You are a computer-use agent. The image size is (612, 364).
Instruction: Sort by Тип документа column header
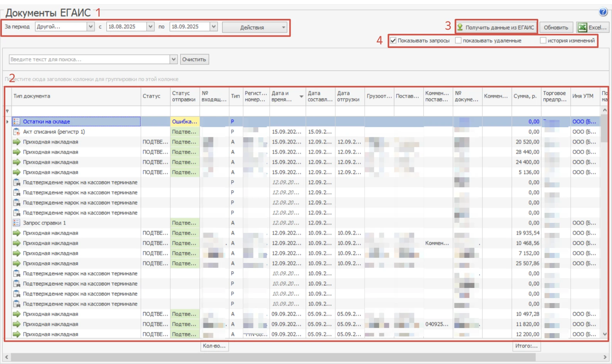coord(76,96)
